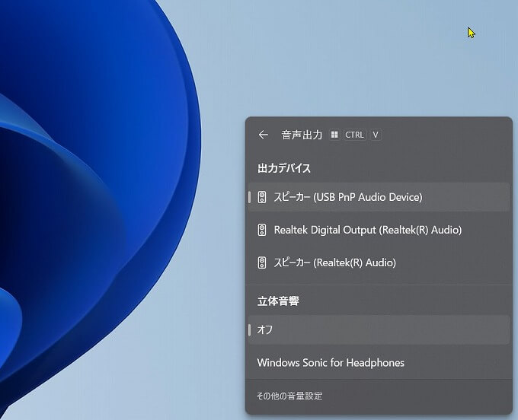Click the back arrow in audio output panel

pos(264,135)
